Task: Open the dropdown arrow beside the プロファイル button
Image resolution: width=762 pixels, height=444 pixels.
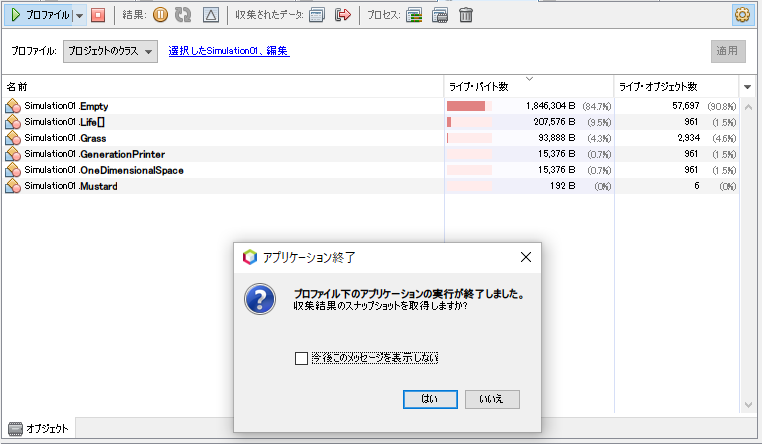Action: click(80, 16)
